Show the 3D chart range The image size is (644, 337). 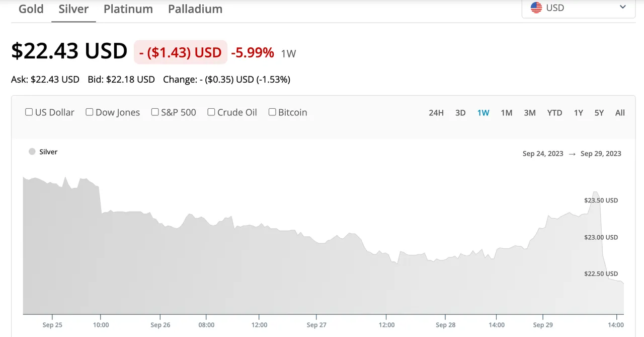click(x=460, y=113)
